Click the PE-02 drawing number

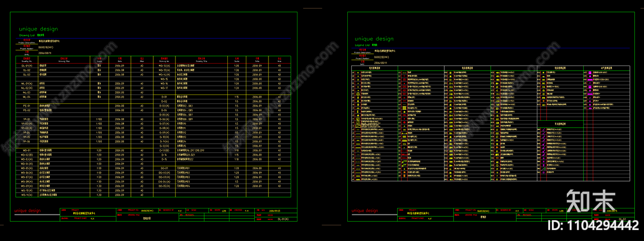click(26, 110)
